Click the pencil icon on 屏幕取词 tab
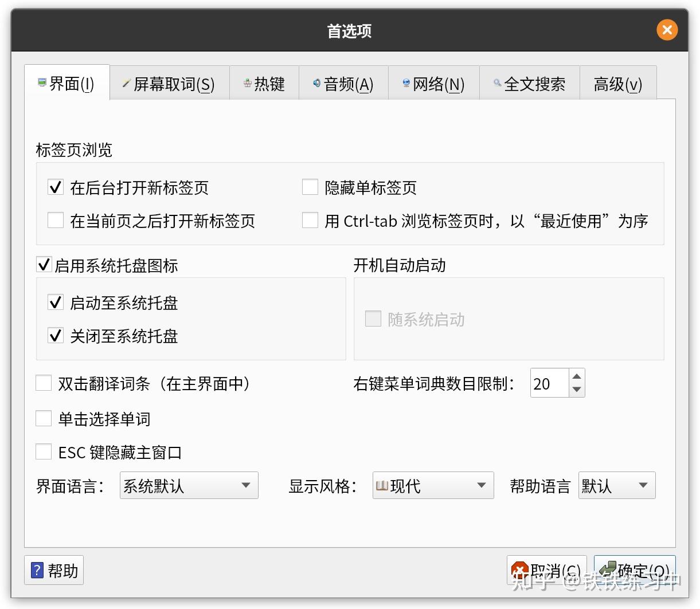 tap(126, 84)
